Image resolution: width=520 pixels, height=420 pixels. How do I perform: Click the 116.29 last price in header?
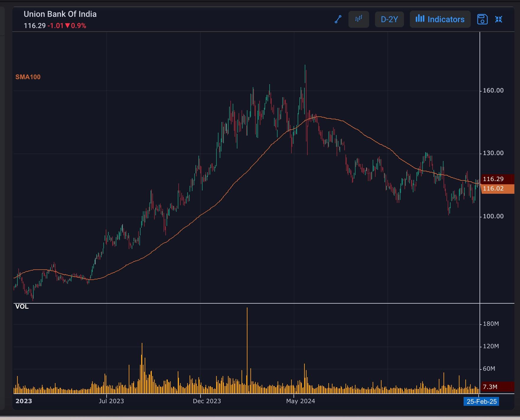(x=35, y=26)
